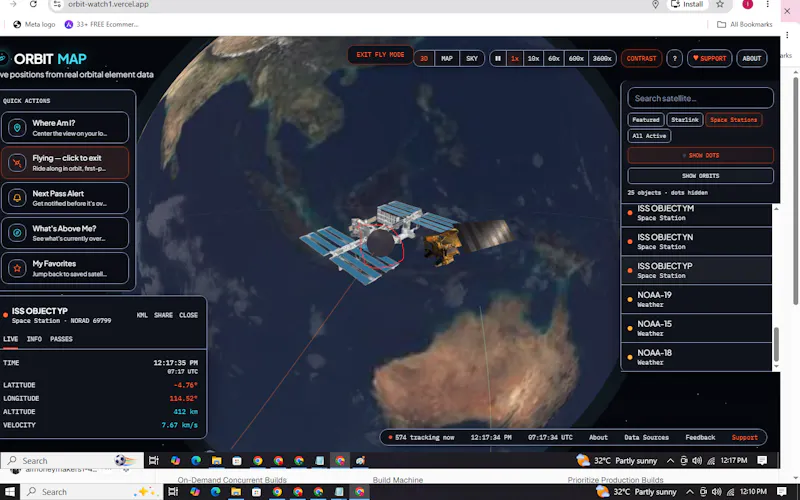Toggle SHOW ORBITS
The width and height of the screenshot is (800, 500).
point(701,176)
